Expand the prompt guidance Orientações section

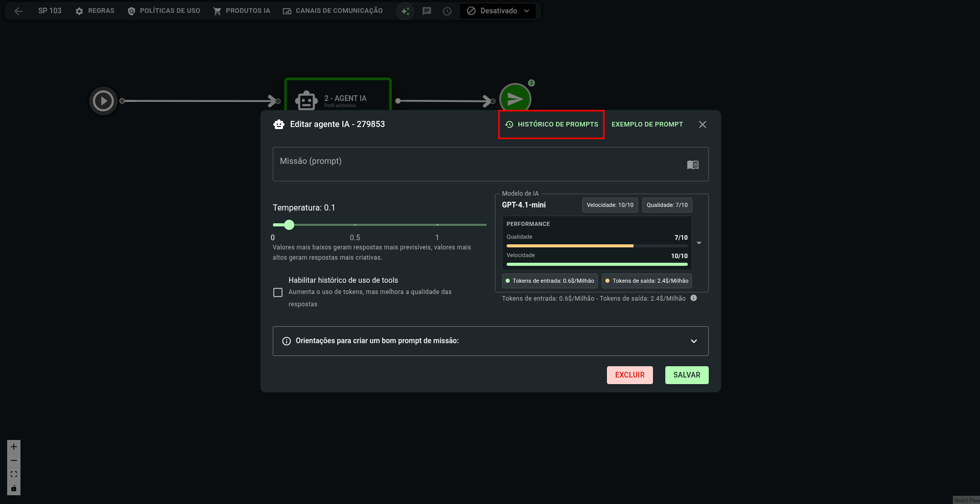tap(490, 341)
